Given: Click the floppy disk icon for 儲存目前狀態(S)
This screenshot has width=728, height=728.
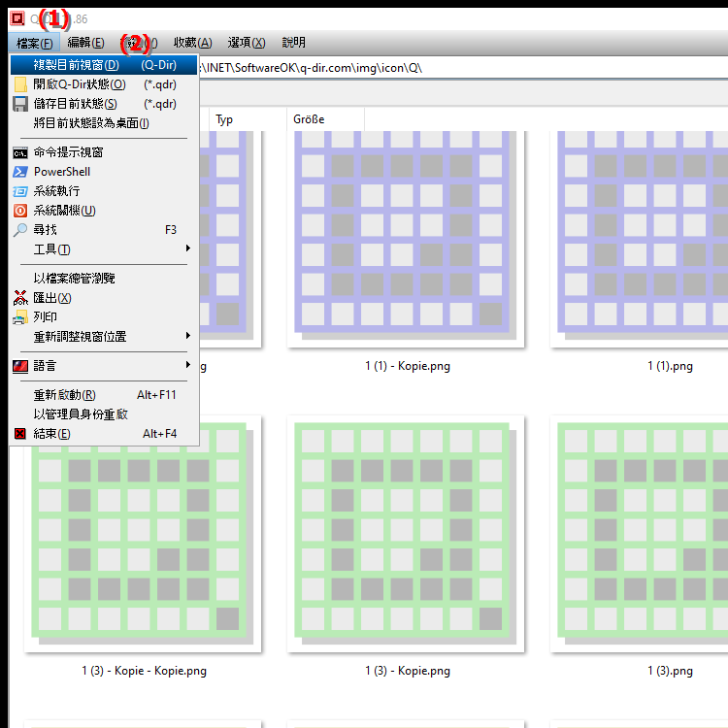Looking at the screenshot, I should 20,104.
